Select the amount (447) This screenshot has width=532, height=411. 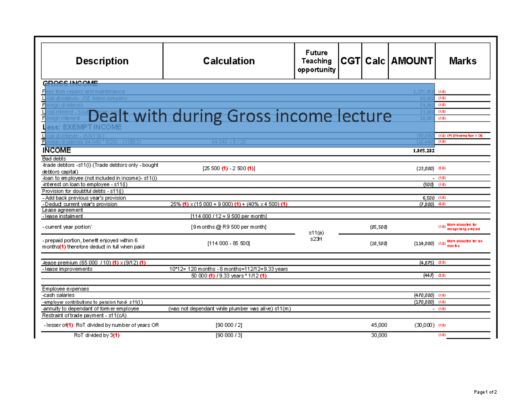[x=428, y=276]
